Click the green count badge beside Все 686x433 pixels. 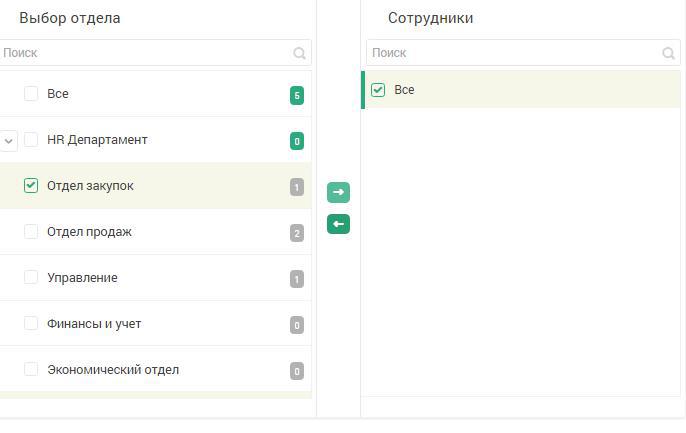pos(297,95)
